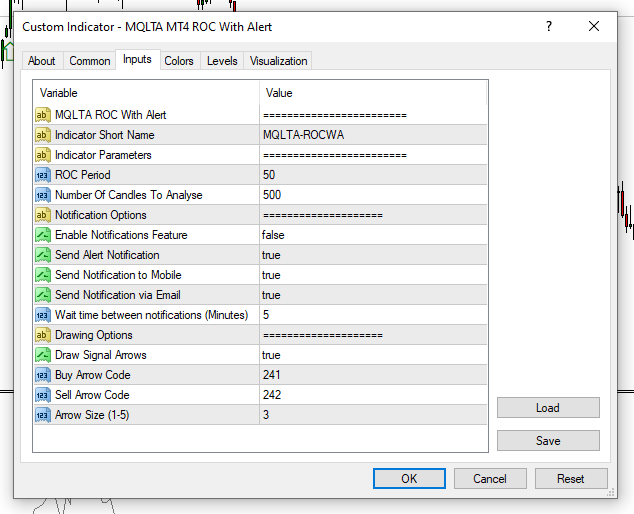Viewport: 634px width, 514px height.
Task: Click the boolean icon beside Enable Notifications Feature
Action: (x=43, y=235)
